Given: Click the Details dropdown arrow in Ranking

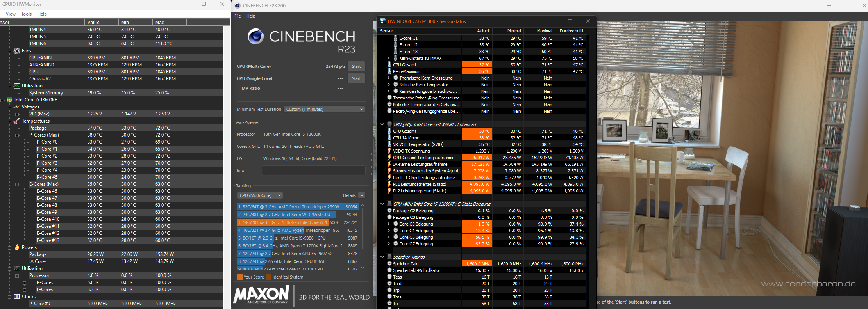Looking at the screenshot, I should (x=362, y=195).
